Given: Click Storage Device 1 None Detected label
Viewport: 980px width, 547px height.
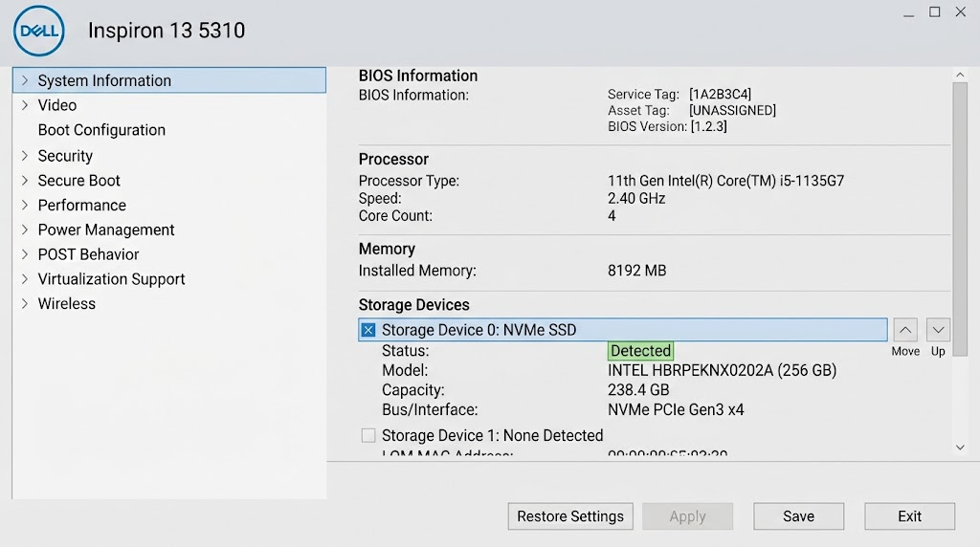Looking at the screenshot, I should (492, 435).
